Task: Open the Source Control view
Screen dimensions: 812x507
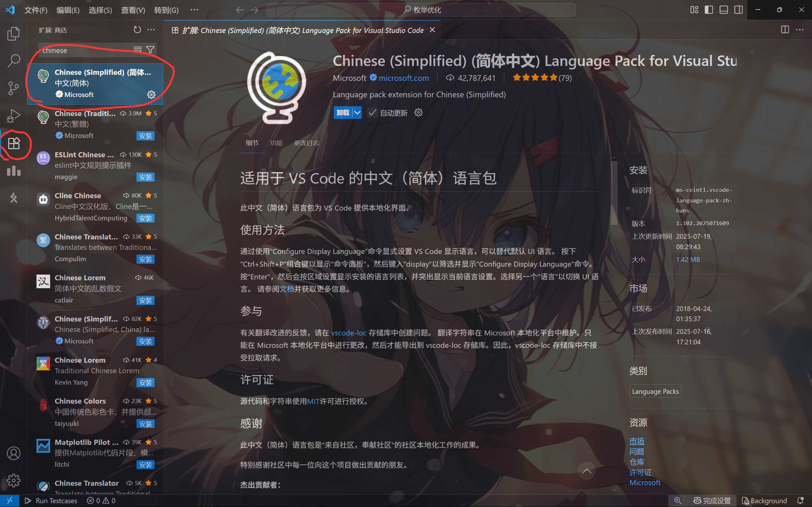Action: point(13,88)
